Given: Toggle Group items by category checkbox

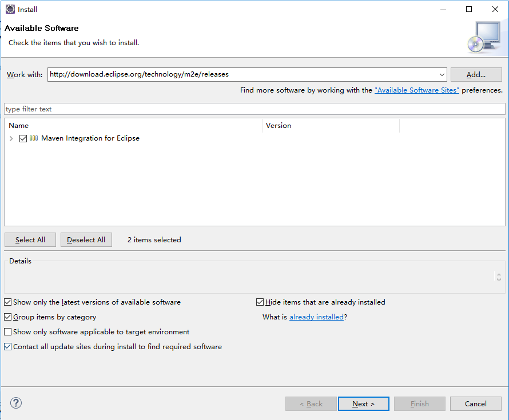Looking at the screenshot, I should point(8,317).
